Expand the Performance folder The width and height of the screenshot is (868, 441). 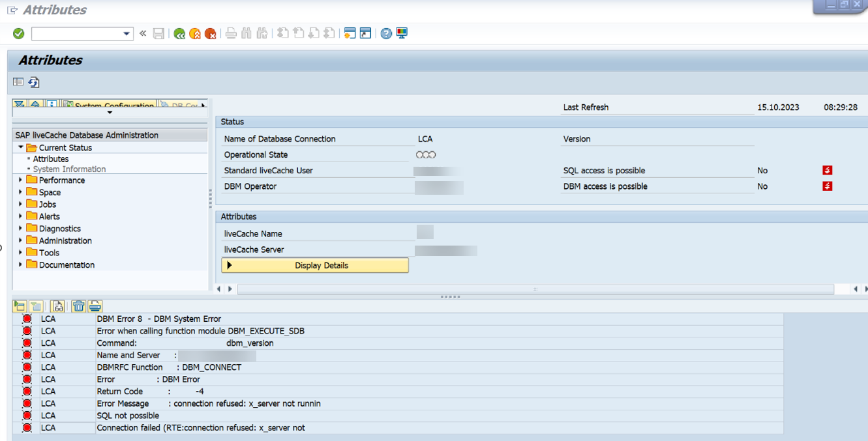(x=21, y=180)
